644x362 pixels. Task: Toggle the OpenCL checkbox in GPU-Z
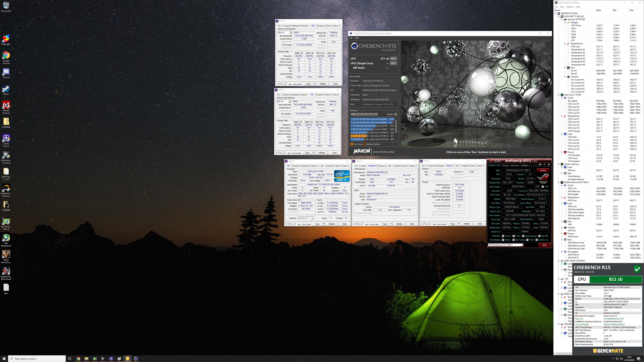[x=503, y=236]
